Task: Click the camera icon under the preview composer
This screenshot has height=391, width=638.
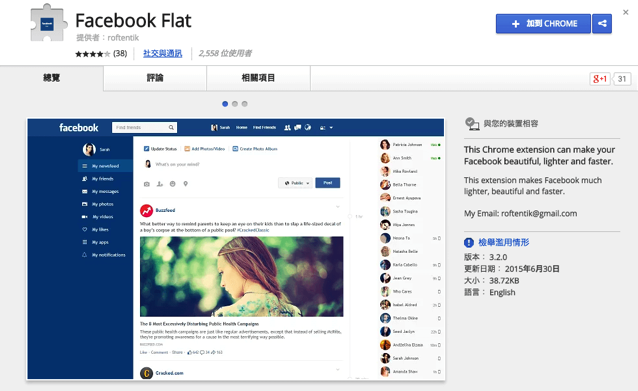Action: click(x=146, y=184)
